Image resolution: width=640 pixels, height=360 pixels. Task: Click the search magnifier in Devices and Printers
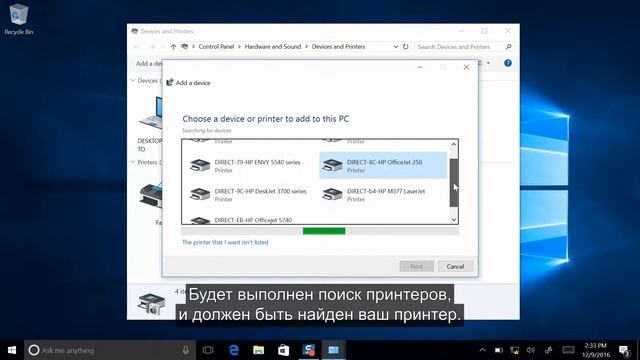point(509,47)
